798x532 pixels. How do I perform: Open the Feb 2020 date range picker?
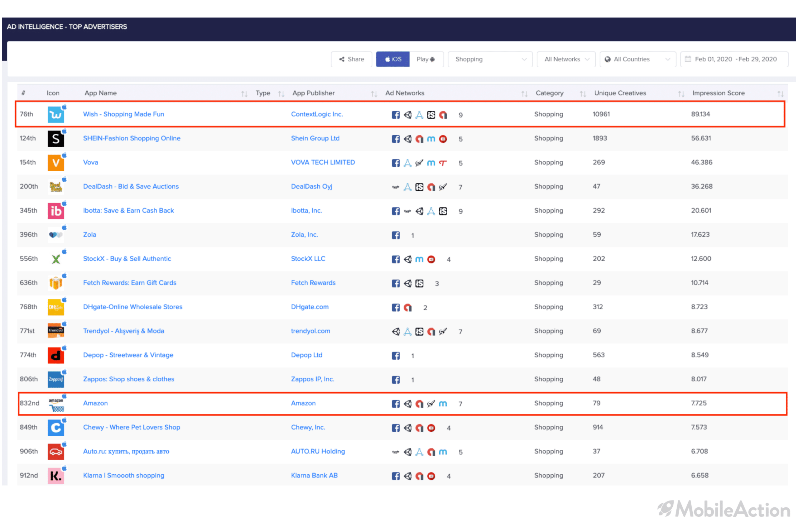(x=734, y=59)
